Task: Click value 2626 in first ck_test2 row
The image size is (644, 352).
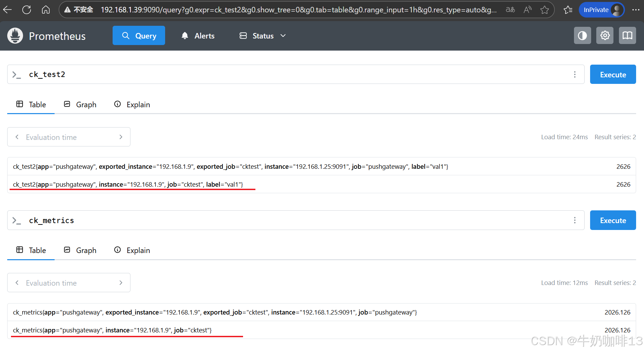Action: [623, 166]
